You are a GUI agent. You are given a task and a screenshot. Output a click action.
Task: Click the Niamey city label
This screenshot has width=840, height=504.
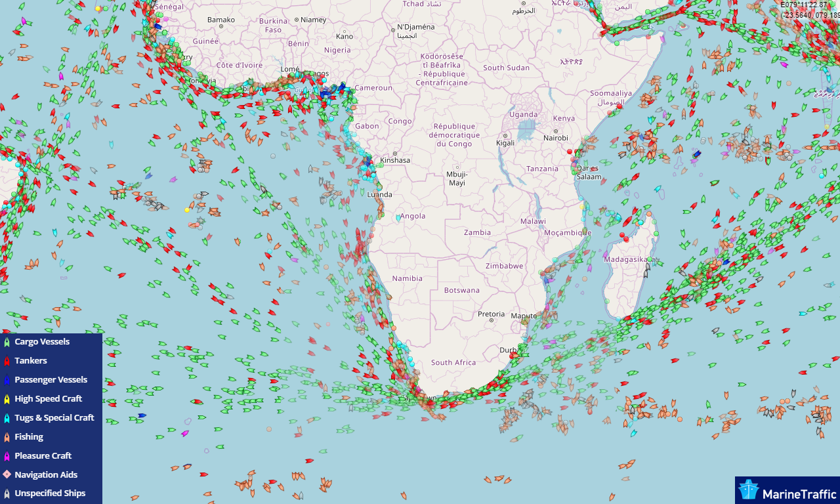tap(314, 20)
